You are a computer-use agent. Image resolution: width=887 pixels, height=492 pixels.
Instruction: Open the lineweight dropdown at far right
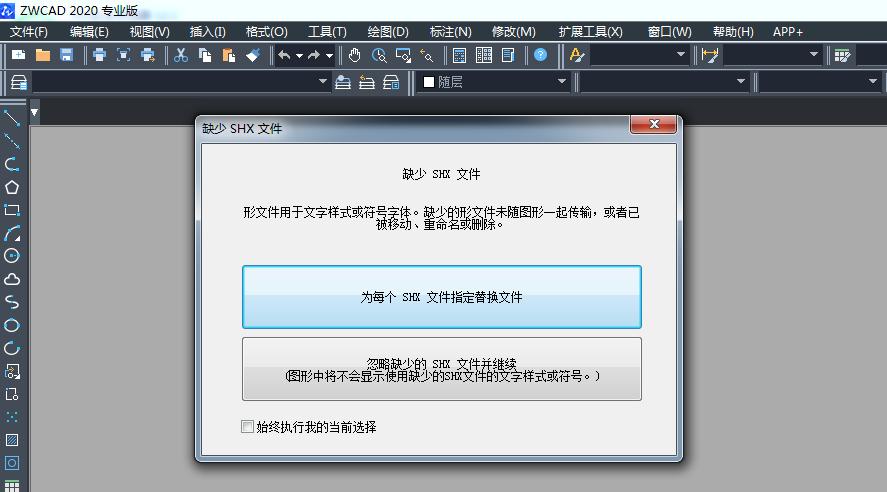click(x=873, y=81)
